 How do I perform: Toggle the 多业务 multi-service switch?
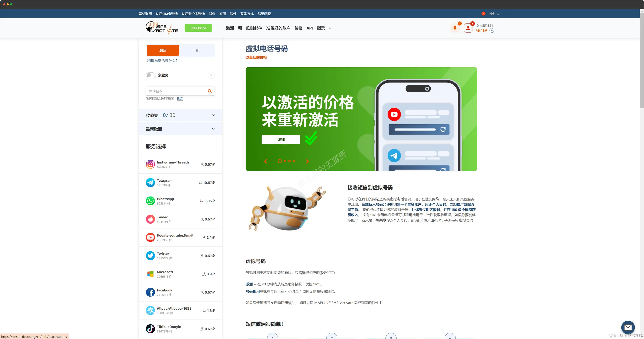[151, 75]
